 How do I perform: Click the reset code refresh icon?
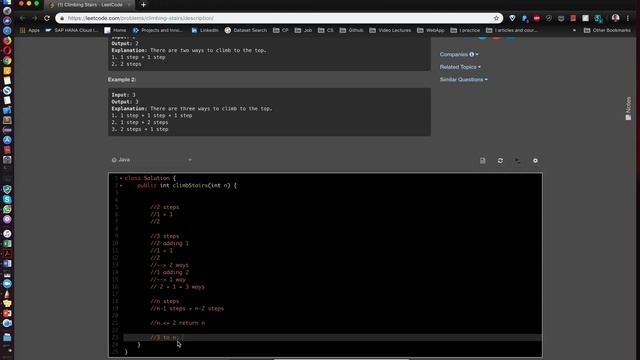coord(500,161)
